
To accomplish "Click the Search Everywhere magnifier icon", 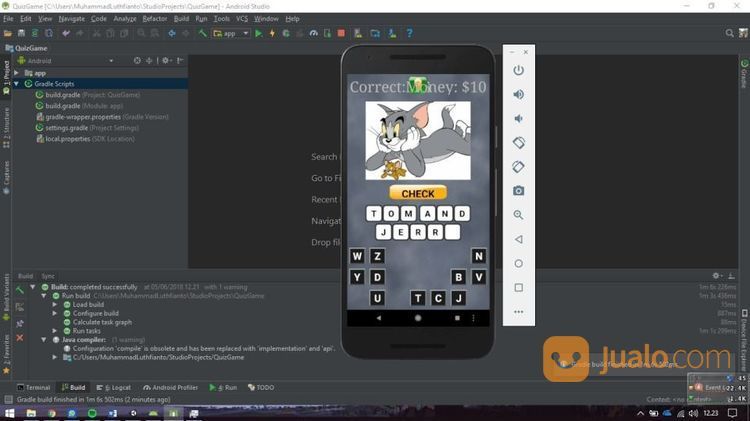I will 729,33.
